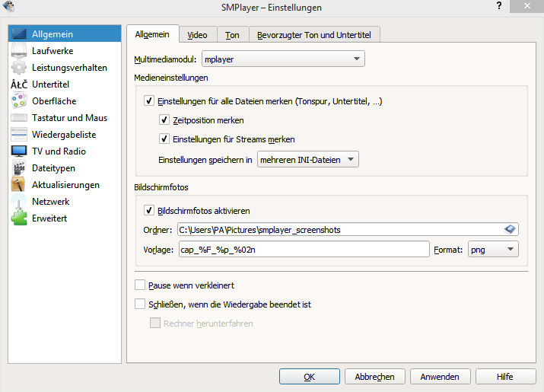
Task: Select the Aktualisierungen icon
Action: (x=19, y=185)
